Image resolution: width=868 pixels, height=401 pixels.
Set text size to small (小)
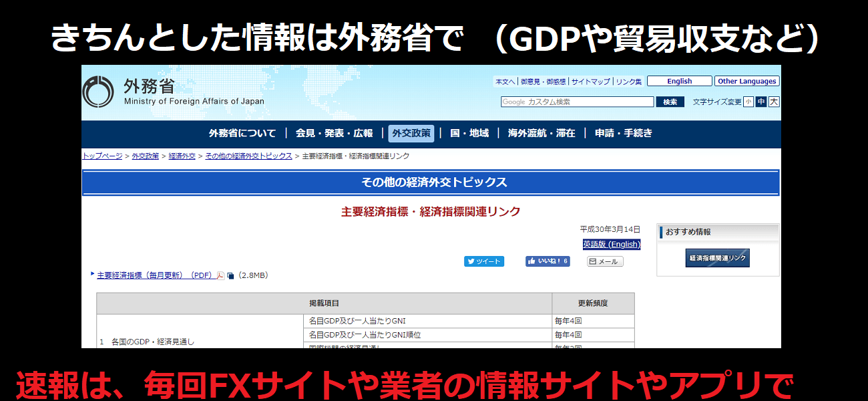748,102
